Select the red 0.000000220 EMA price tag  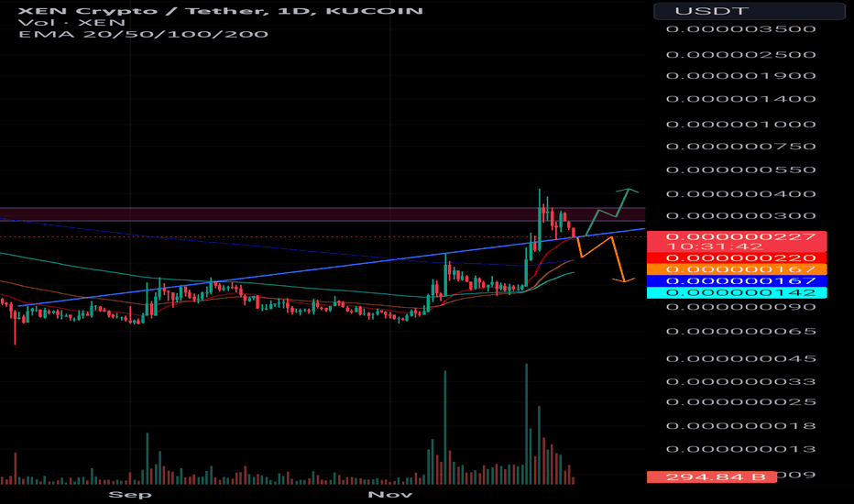point(737,258)
